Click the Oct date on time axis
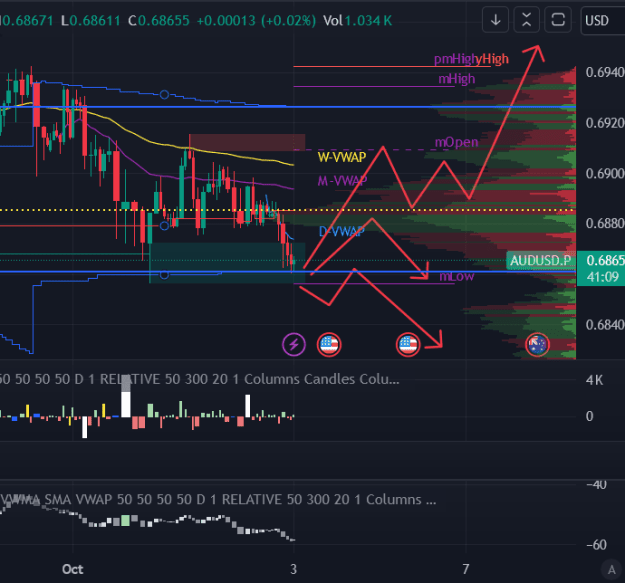Image resolution: width=625 pixels, height=583 pixels. [73, 569]
